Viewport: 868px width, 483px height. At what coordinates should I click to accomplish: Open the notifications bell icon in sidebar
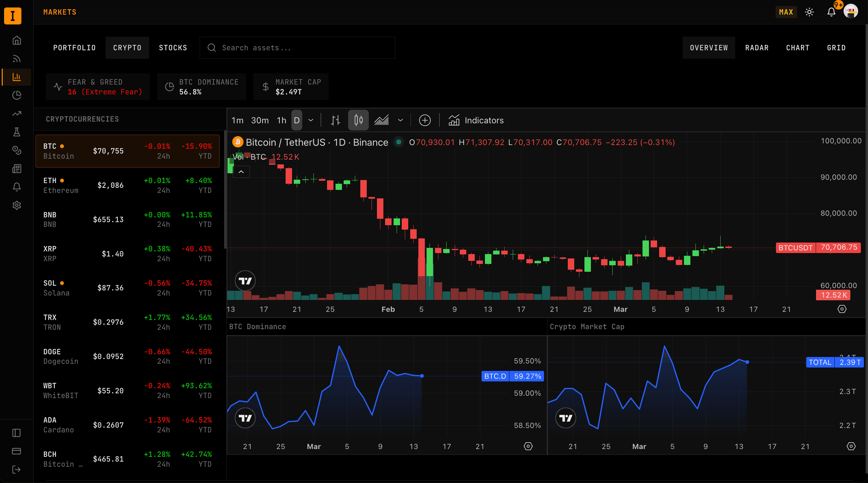[x=17, y=186]
